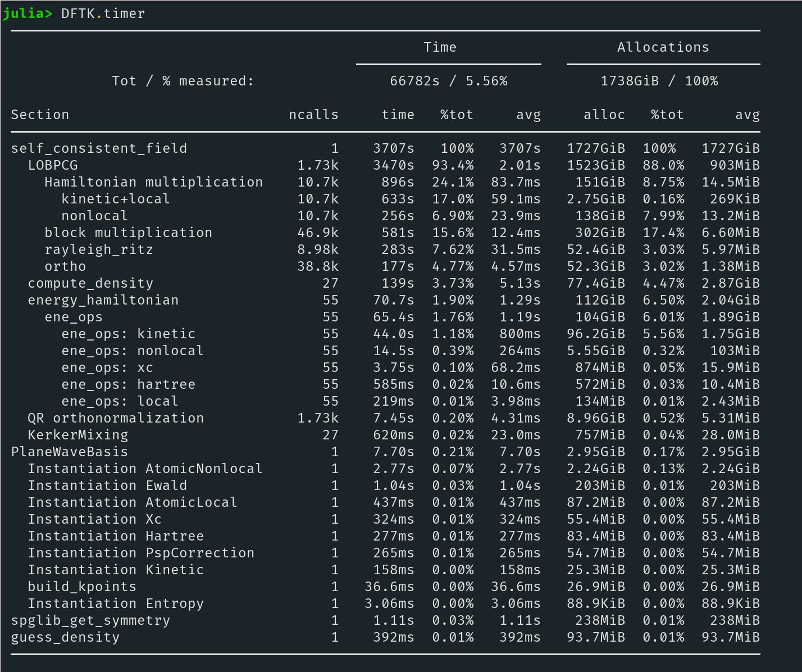Select the QR orthonormalization row label
This screenshot has height=672, width=802.
[x=116, y=418]
